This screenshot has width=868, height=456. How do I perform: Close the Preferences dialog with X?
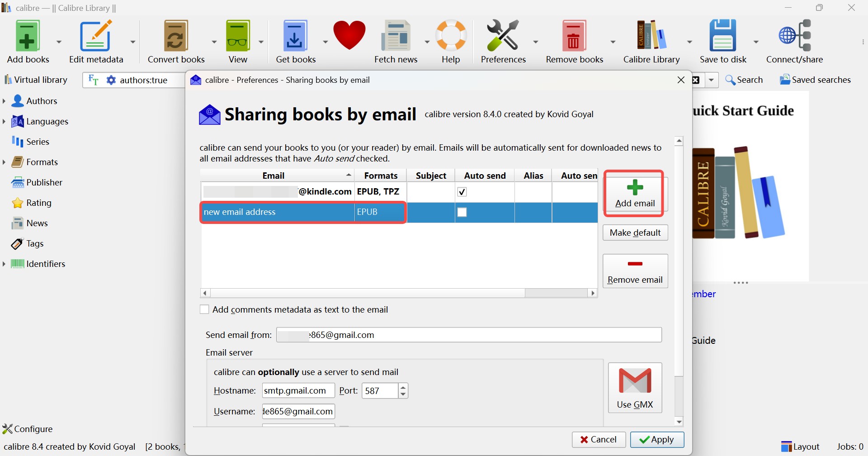coord(681,80)
